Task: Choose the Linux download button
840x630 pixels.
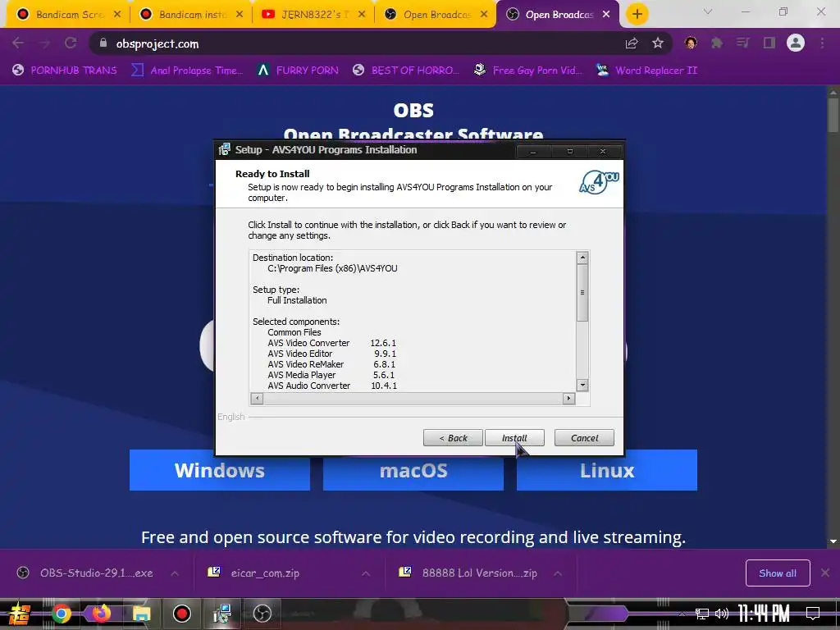Action: pyautogui.click(x=607, y=470)
